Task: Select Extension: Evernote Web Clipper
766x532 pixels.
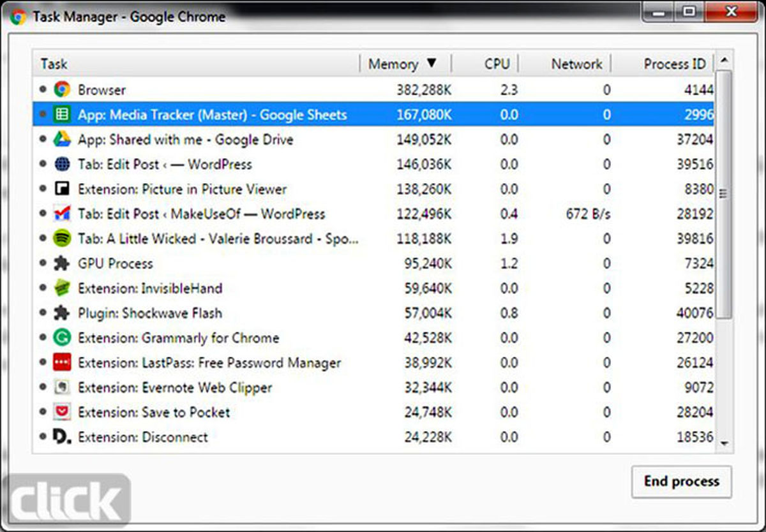Action: tap(373, 388)
